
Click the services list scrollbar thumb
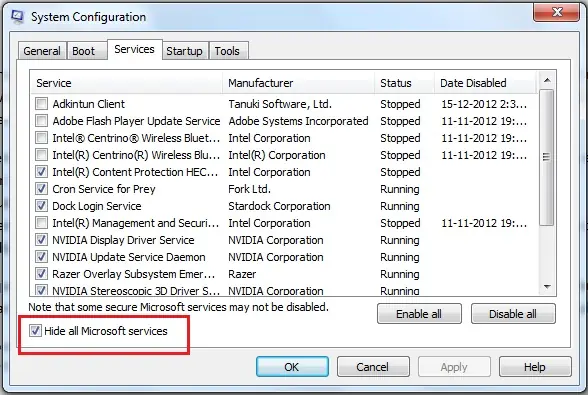pyautogui.click(x=547, y=158)
